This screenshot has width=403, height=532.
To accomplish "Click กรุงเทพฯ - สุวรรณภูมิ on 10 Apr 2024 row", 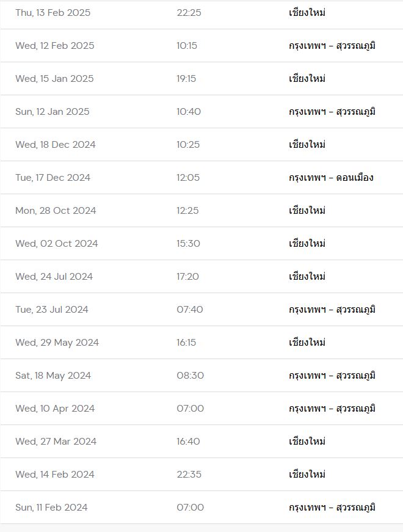I will (332, 409).
